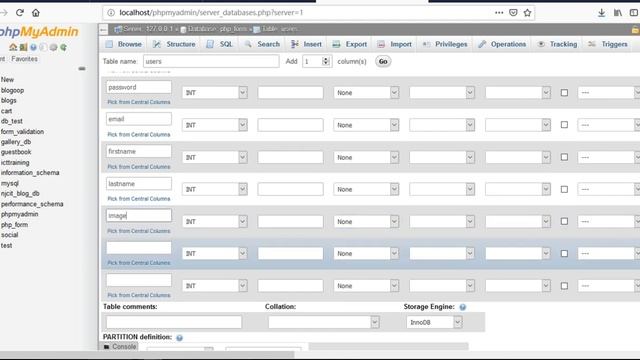Click the collapse-all icon above database list
This screenshot has height=360, width=640.
82,69
